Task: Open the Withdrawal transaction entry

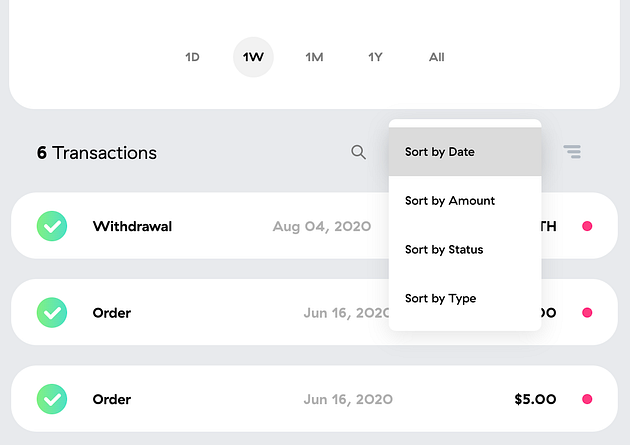Action: pos(314,226)
